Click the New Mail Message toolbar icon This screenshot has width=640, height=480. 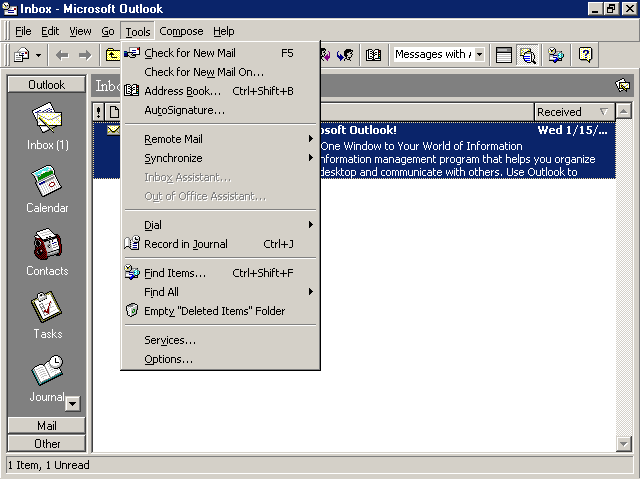tap(22, 55)
